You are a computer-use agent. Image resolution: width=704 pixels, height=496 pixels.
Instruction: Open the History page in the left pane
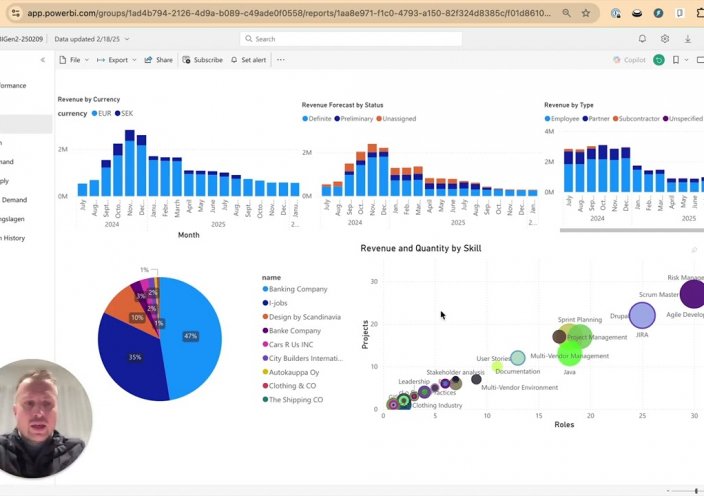point(12,238)
